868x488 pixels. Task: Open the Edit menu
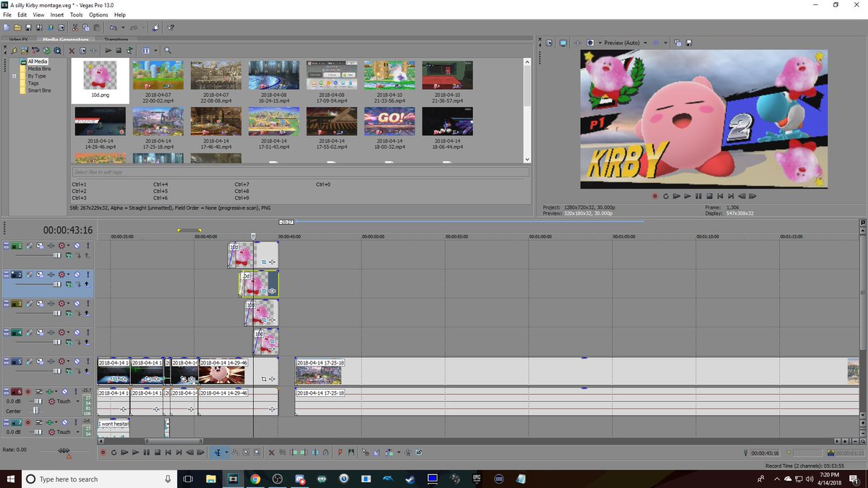click(22, 14)
